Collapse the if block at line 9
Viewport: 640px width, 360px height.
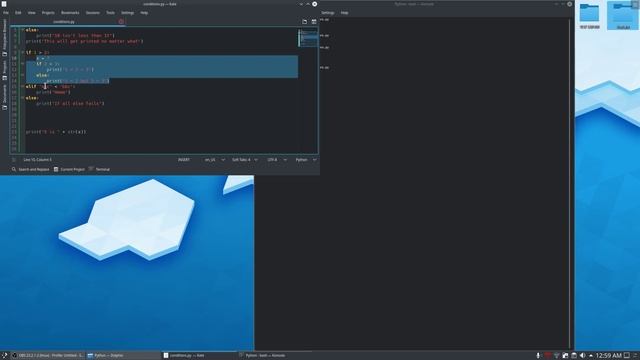click(x=22, y=52)
